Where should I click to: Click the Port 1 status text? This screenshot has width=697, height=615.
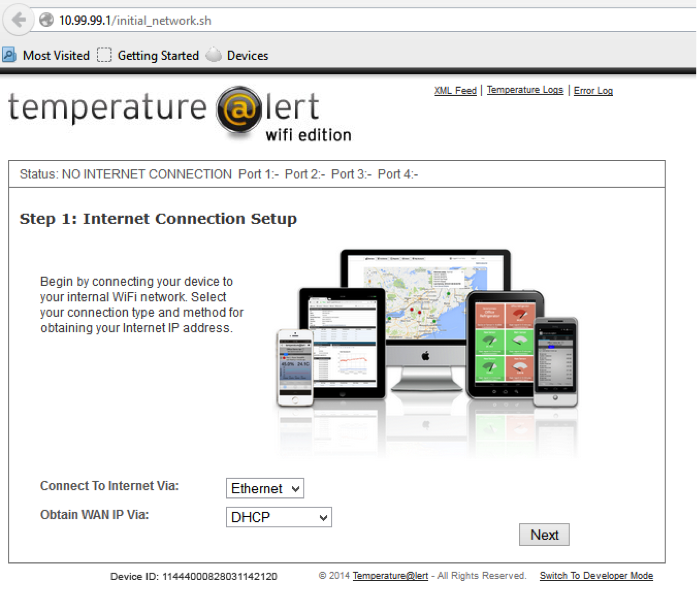pyautogui.click(x=259, y=174)
